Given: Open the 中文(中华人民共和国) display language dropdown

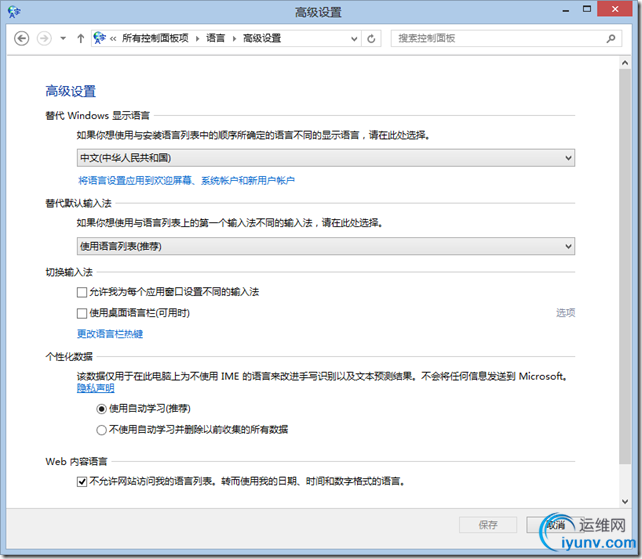Looking at the screenshot, I should click(326, 158).
